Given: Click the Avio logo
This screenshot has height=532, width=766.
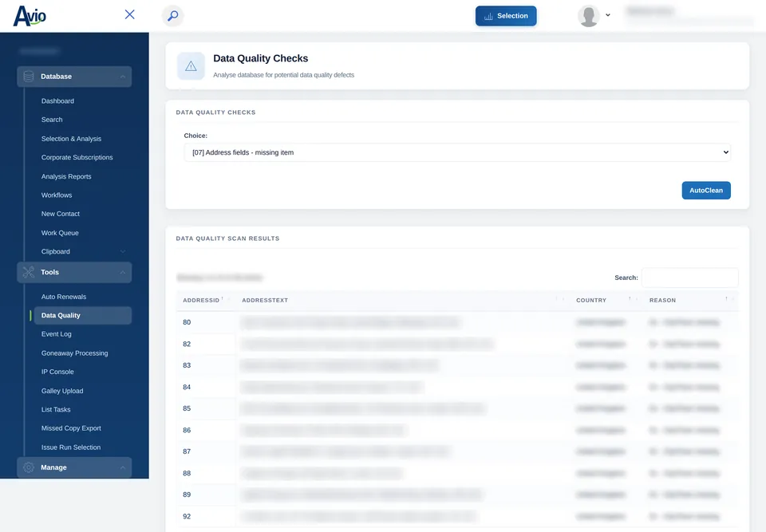Looking at the screenshot, I should pos(30,16).
